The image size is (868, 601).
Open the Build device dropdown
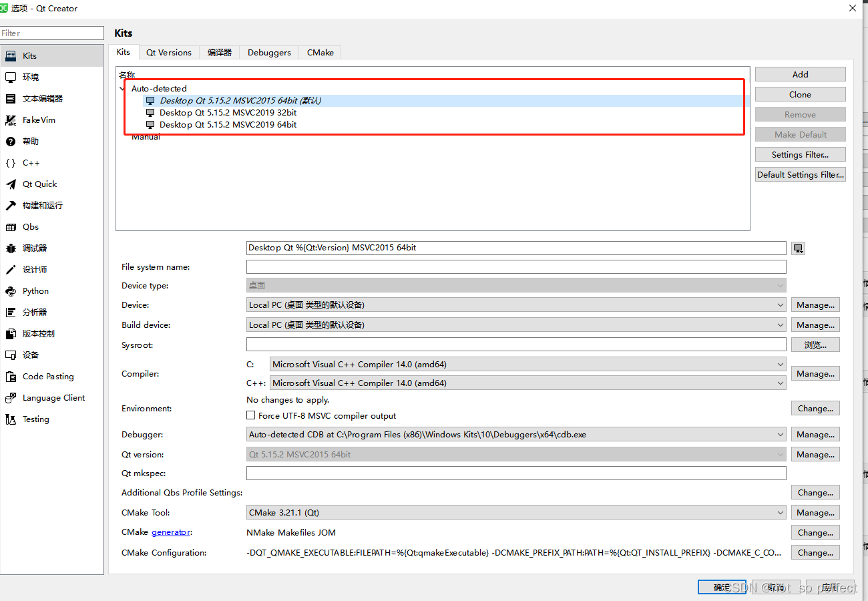(x=516, y=325)
